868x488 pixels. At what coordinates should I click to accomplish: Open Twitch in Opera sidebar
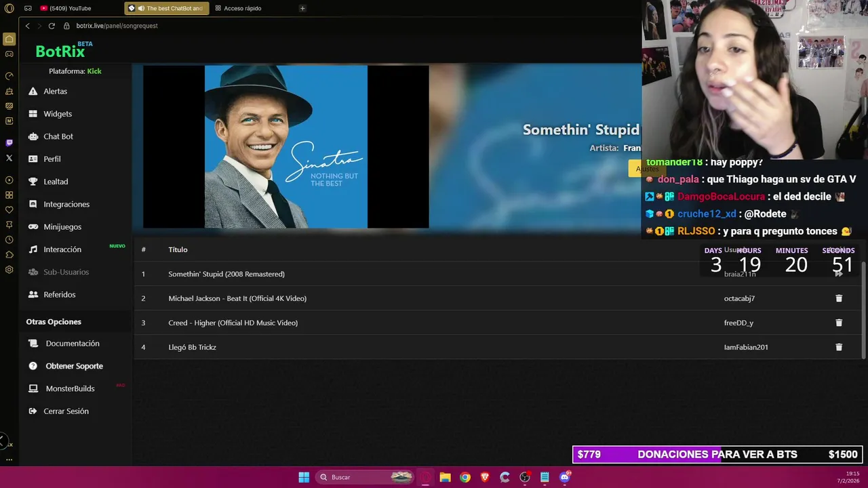(9, 142)
